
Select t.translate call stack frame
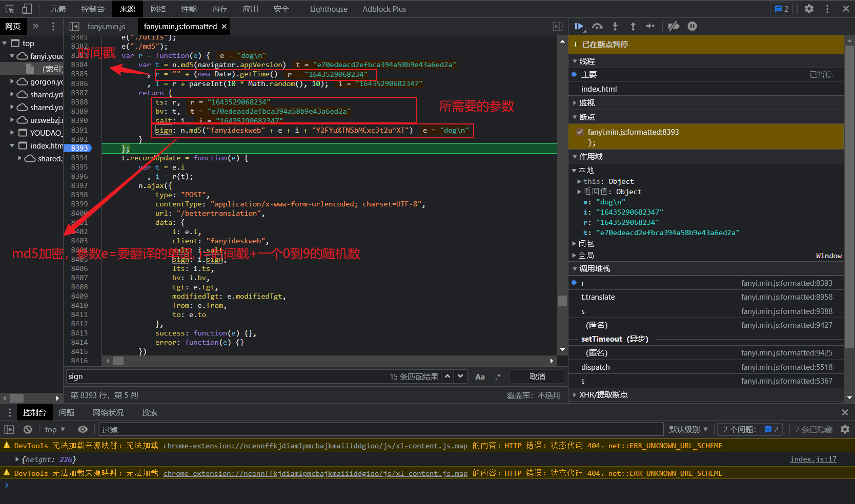tap(706, 297)
